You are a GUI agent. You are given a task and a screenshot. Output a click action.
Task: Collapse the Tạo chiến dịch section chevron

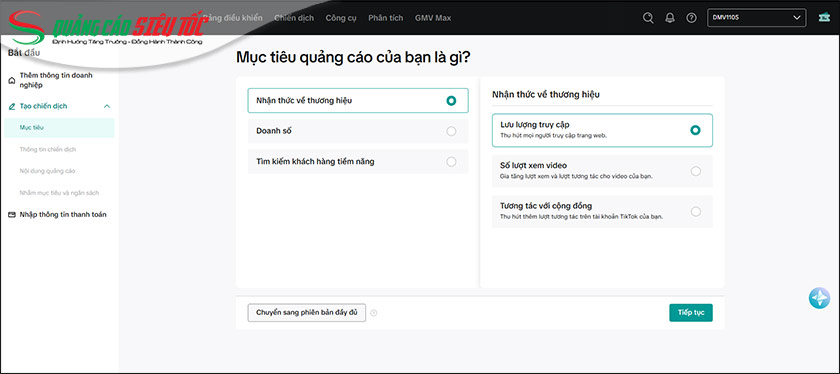pos(106,106)
